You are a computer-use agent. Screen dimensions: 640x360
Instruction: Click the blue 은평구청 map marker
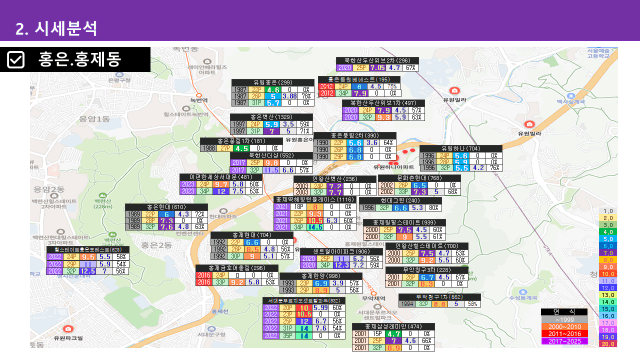(x=119, y=75)
